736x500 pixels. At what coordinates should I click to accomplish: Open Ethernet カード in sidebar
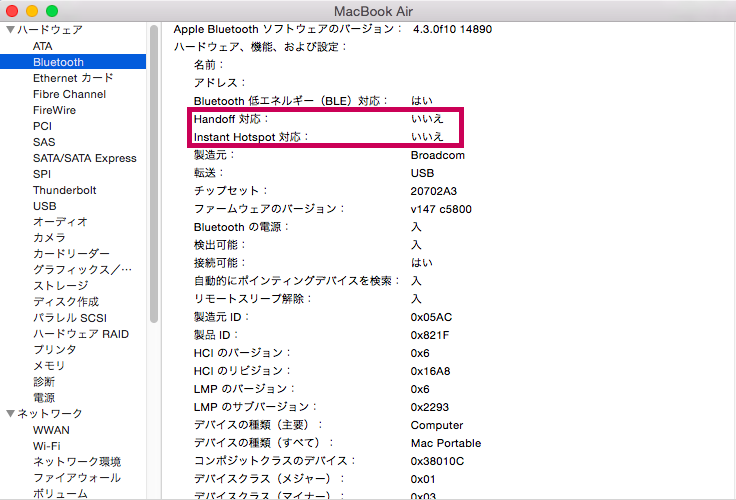pos(73,78)
